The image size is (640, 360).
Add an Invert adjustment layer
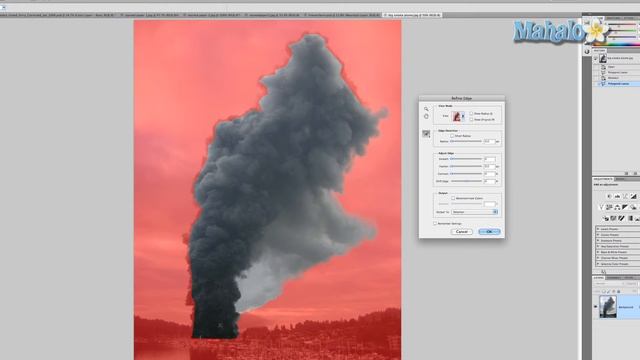click(606, 218)
